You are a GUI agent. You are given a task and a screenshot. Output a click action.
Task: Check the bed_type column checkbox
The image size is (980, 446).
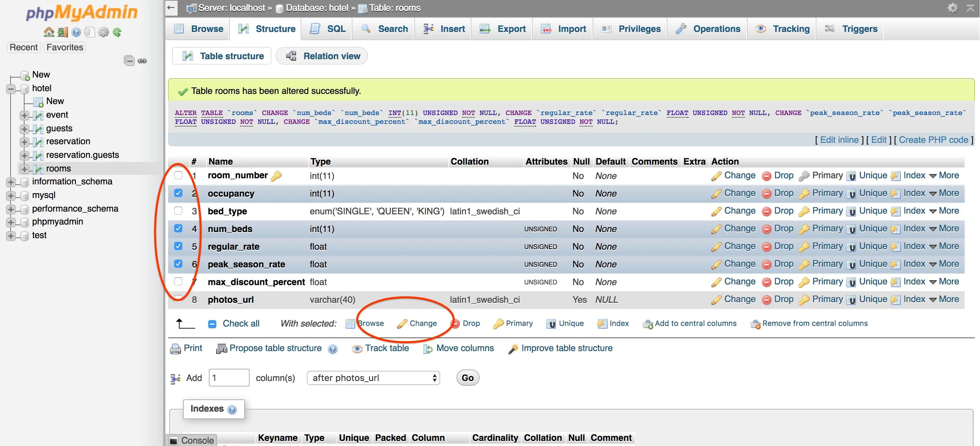point(178,211)
